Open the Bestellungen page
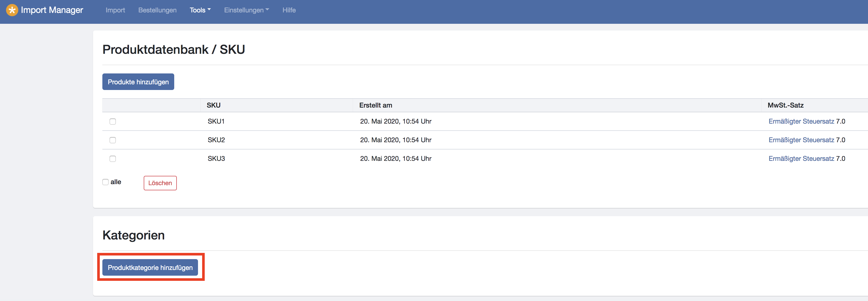The width and height of the screenshot is (868, 301). 157,10
